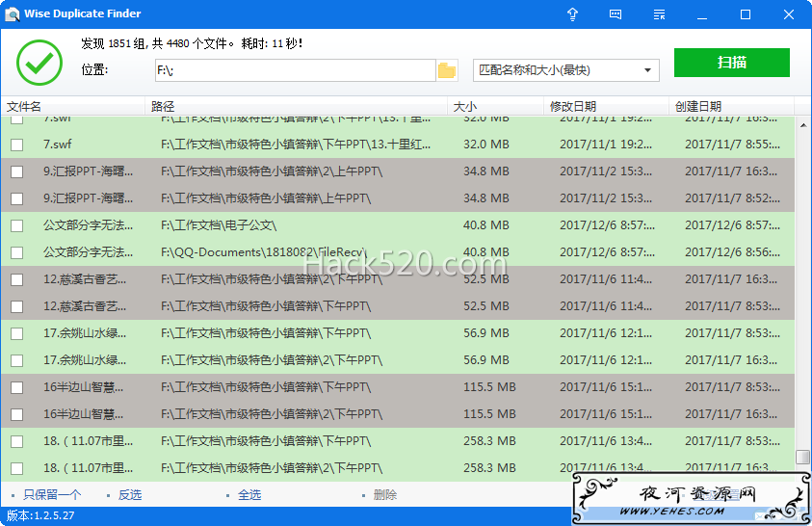Open the menu list icon in title bar
Screen dimensions: 812x526
(x=659, y=14)
